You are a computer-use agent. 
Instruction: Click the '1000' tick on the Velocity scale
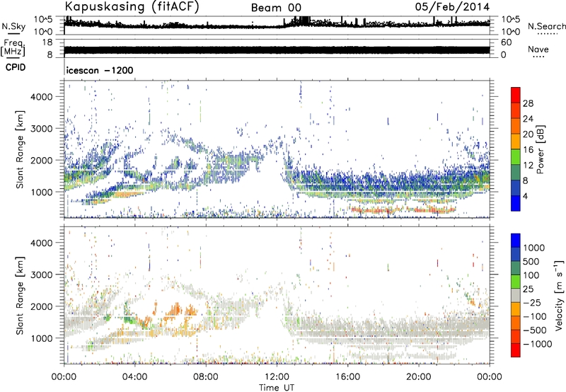point(533,248)
